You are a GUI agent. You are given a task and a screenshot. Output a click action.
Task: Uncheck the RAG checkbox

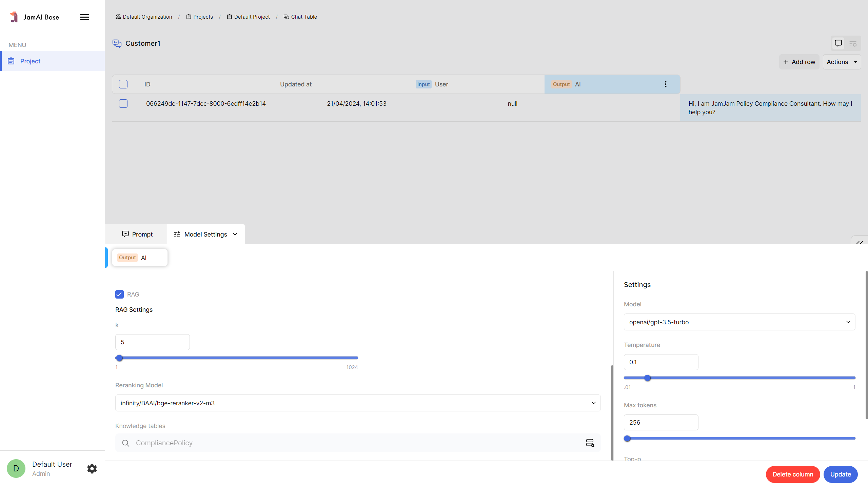pos(119,294)
